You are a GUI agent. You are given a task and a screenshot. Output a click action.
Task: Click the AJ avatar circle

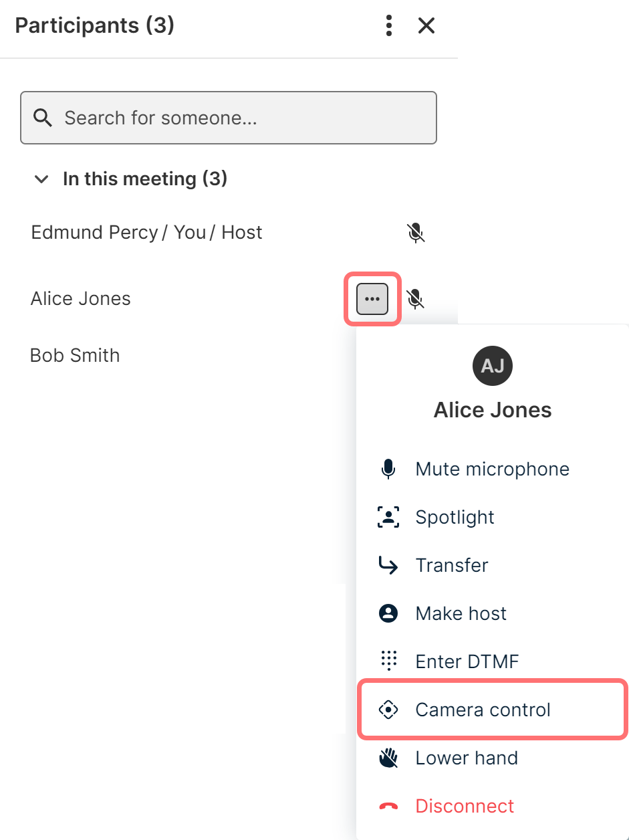coord(493,366)
